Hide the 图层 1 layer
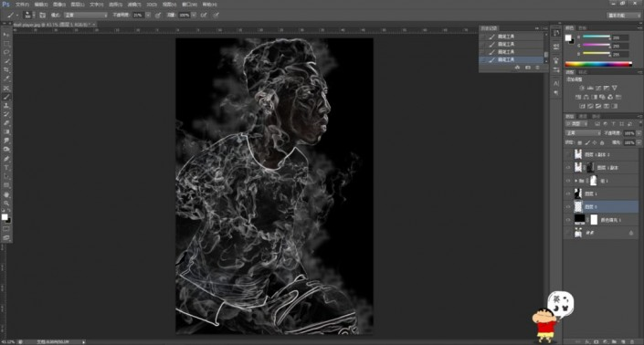Screen dimensions: 644x345 pyautogui.click(x=568, y=193)
